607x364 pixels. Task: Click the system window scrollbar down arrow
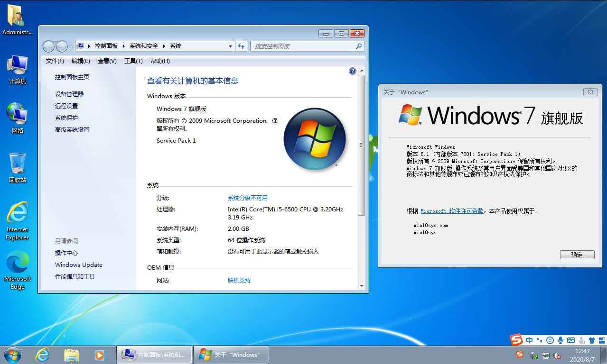[361, 286]
